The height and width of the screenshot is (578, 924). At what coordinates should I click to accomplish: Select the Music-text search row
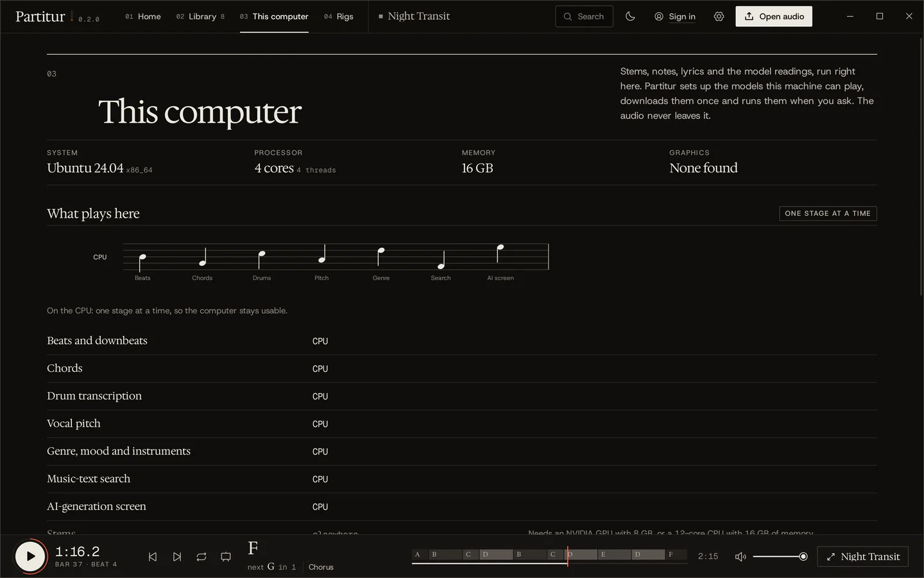tap(462, 479)
